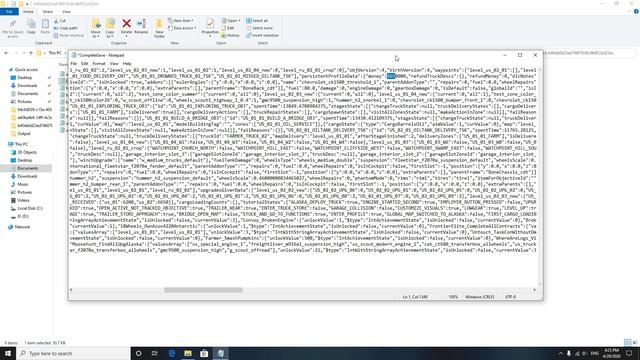
Task: Open the Notepad Format menu
Action: [99, 64]
